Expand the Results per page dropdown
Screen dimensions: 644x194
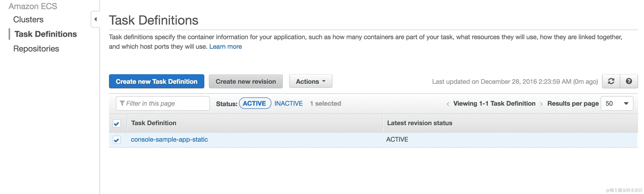[x=617, y=103]
